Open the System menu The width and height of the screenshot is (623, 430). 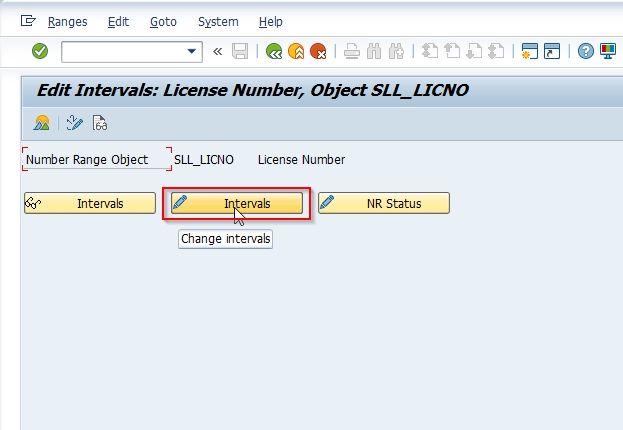[x=219, y=21]
